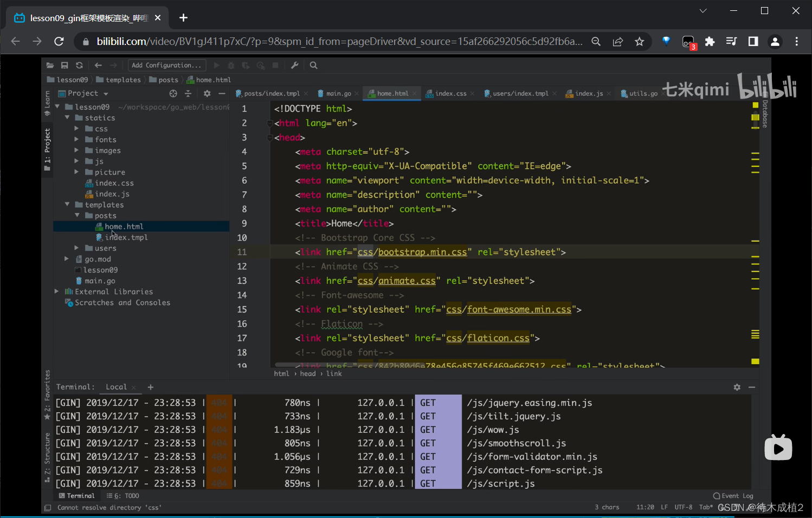Switch to the main.go editor tab
This screenshot has height=518, width=812.
pyautogui.click(x=338, y=94)
